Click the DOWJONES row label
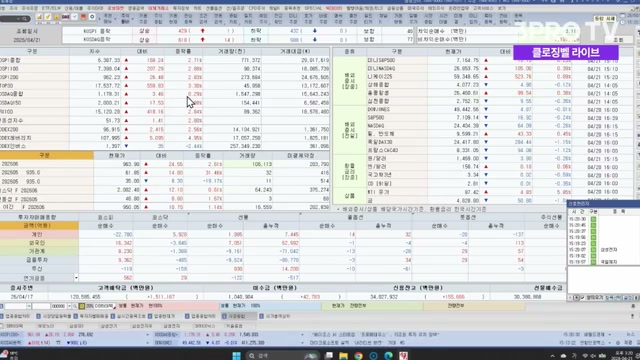Screen dimensions: 640x360 pos(378,109)
